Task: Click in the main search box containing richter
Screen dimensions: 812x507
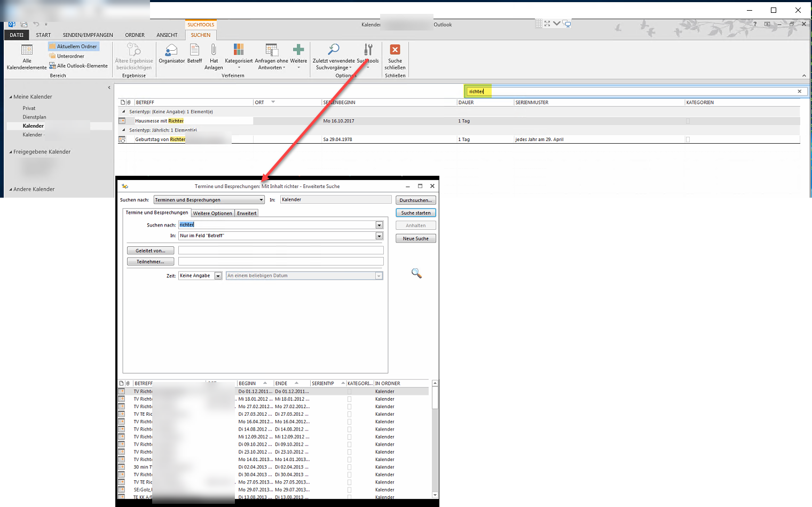Action: [x=632, y=91]
